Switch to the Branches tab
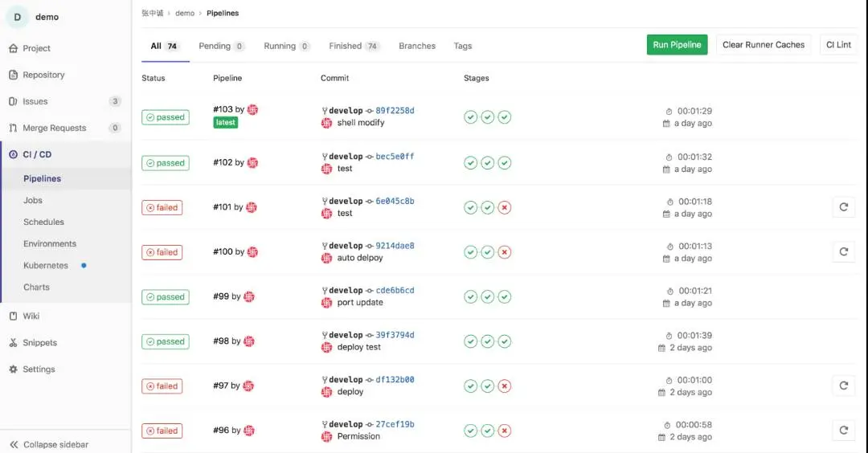868x453 pixels. 417,46
